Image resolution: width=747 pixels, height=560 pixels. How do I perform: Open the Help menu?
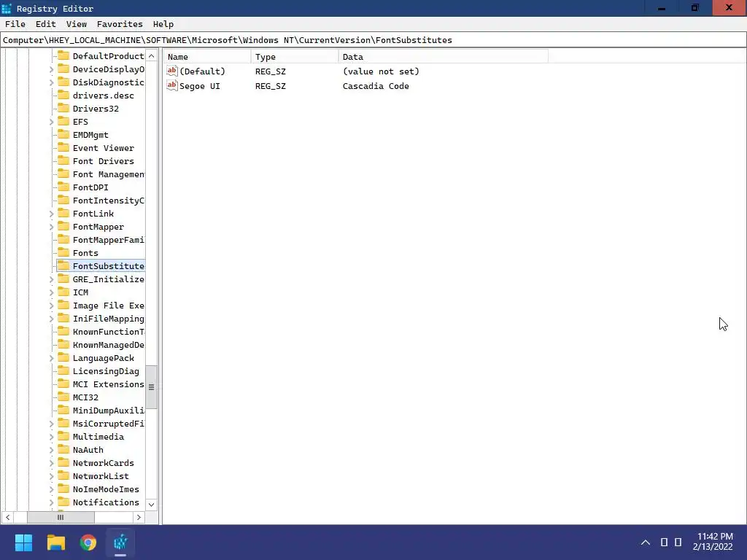tap(163, 24)
